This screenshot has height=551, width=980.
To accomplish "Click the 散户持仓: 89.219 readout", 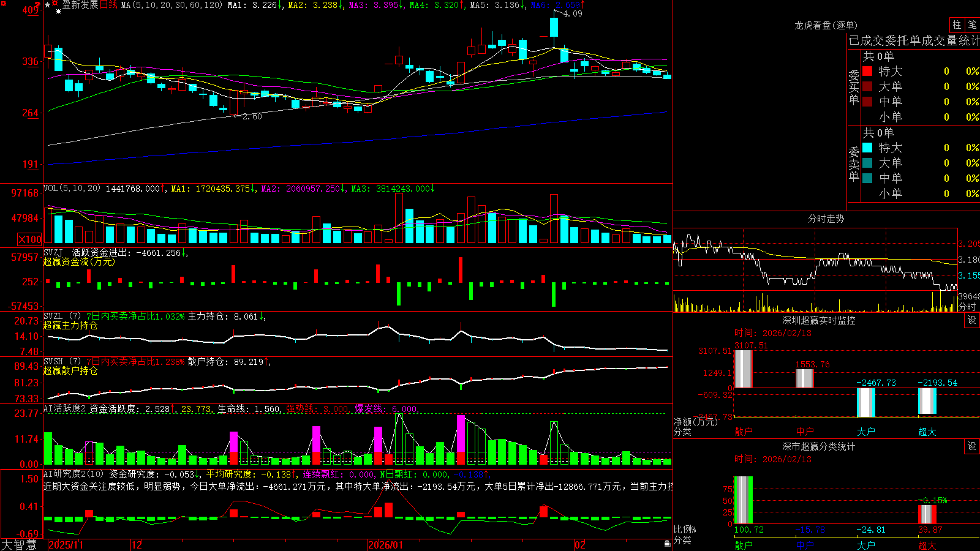I will pos(229,361).
